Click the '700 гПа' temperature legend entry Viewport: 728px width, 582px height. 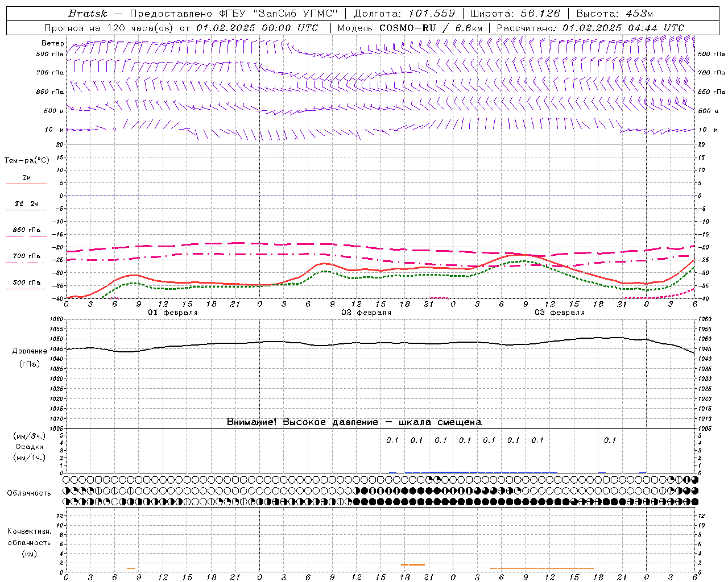coord(27,256)
